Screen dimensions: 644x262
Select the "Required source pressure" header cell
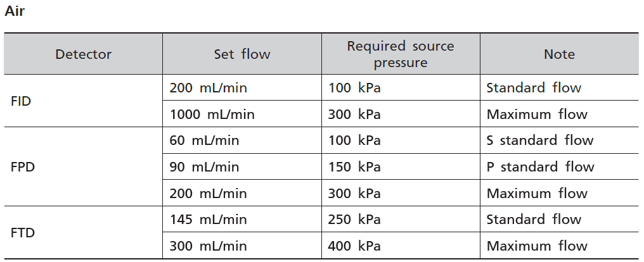401,54
